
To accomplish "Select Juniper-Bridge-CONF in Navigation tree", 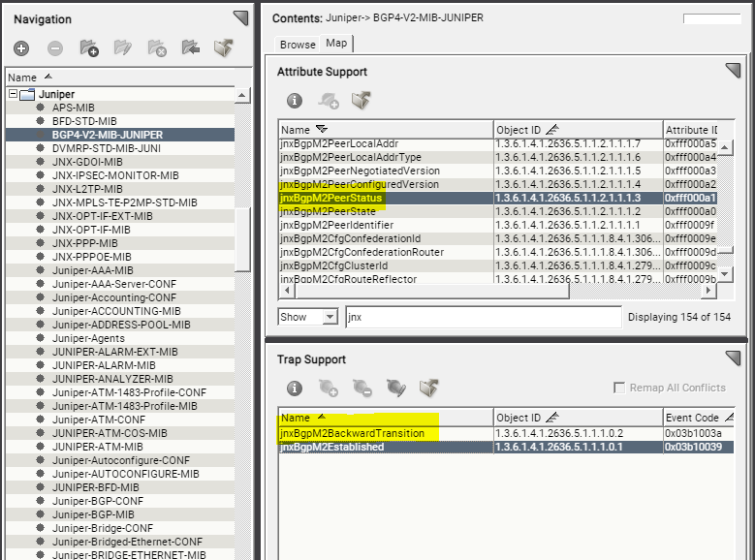I will pyautogui.click(x=103, y=528).
